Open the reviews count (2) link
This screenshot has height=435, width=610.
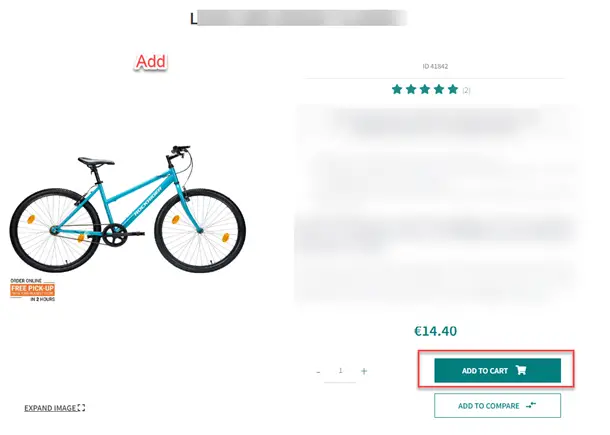pos(466,90)
